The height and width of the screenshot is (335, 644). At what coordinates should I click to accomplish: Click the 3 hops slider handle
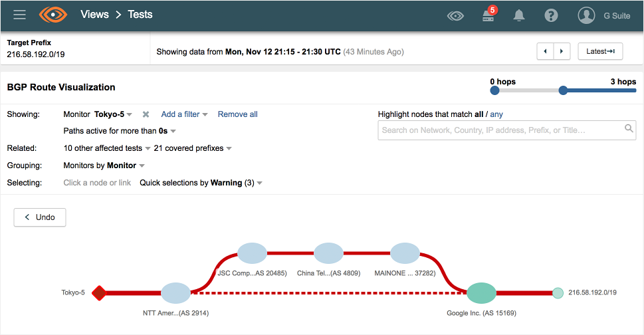tap(563, 90)
